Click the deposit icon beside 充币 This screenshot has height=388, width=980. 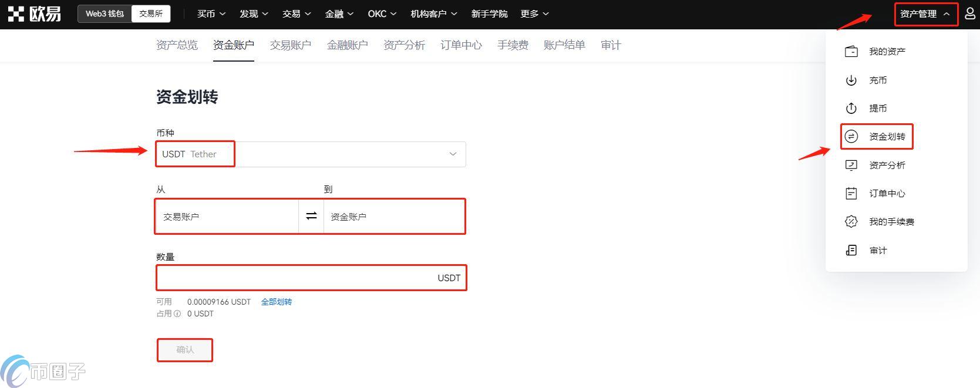coord(851,80)
